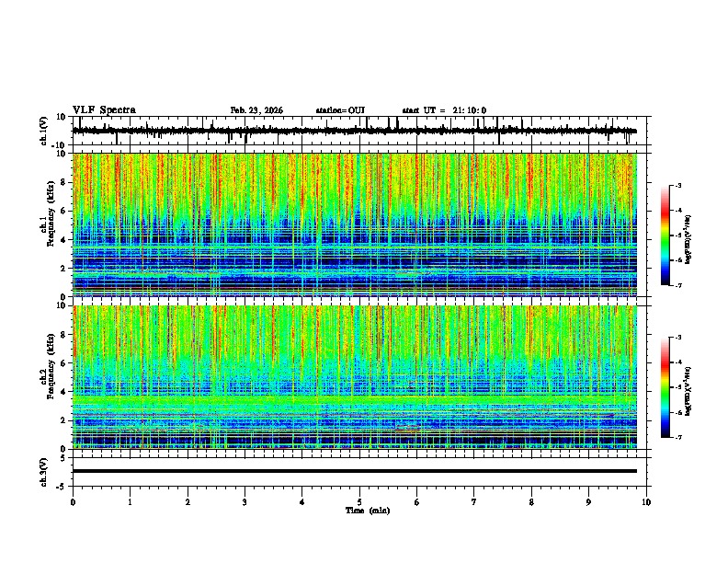Click the 10 tick on the time axis

646,502
